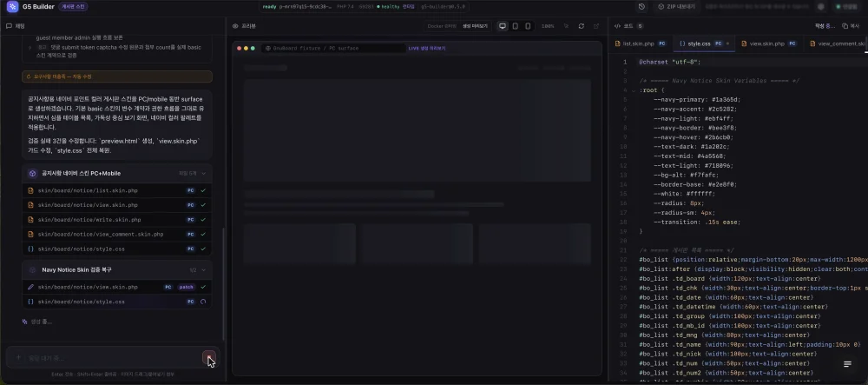Select desktop monitor preview mode
The width and height of the screenshot is (868, 385).
503,26
